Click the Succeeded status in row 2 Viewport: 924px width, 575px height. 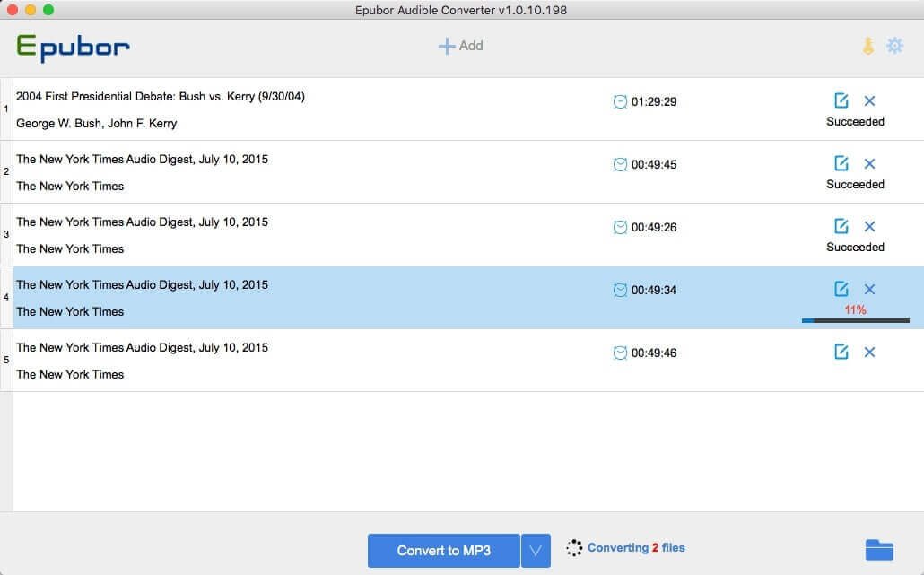click(855, 185)
